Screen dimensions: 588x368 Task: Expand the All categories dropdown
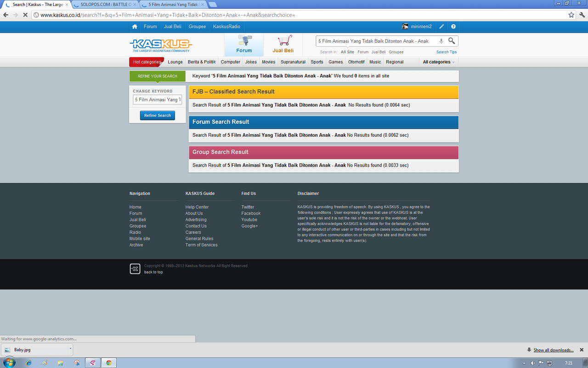pos(439,62)
